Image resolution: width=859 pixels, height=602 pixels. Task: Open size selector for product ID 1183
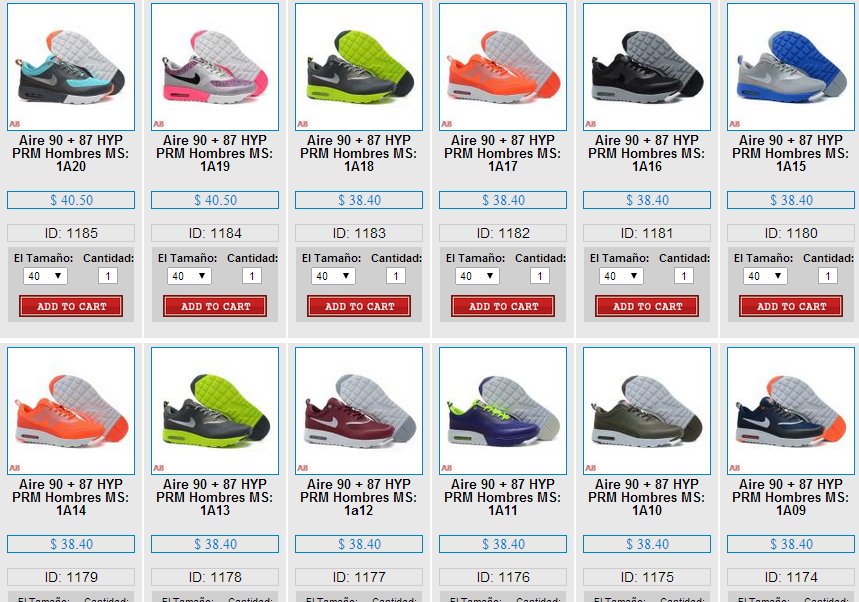click(x=334, y=276)
